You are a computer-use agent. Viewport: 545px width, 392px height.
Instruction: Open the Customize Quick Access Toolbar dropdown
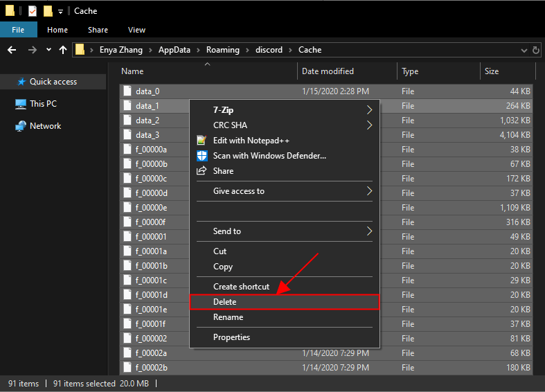(x=60, y=12)
